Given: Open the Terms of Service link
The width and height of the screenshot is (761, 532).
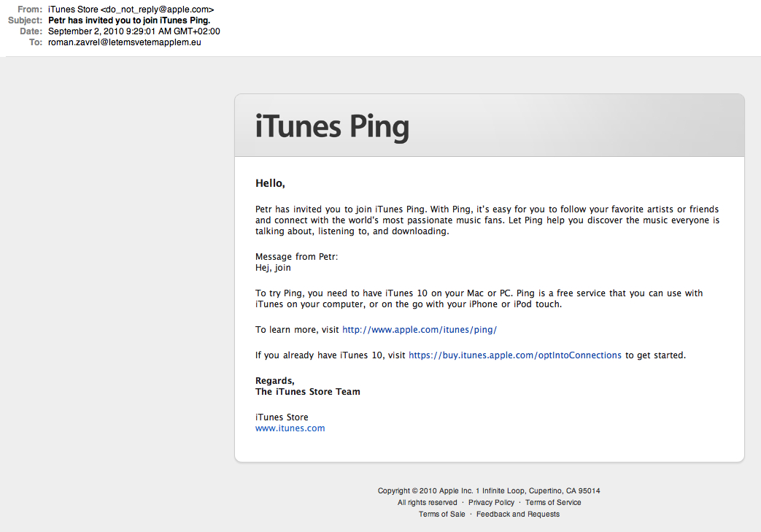Looking at the screenshot, I should [553, 503].
